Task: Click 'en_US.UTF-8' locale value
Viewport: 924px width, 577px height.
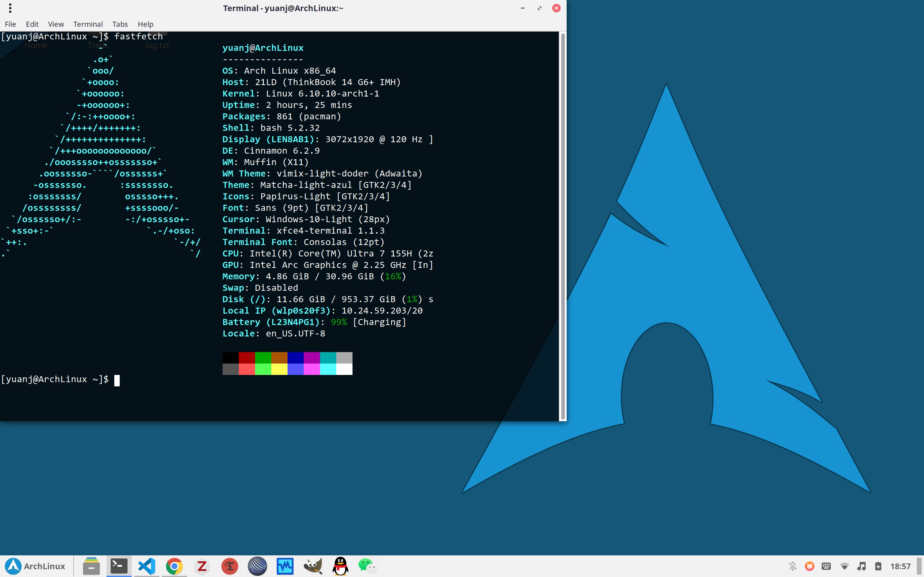Action: [x=295, y=333]
